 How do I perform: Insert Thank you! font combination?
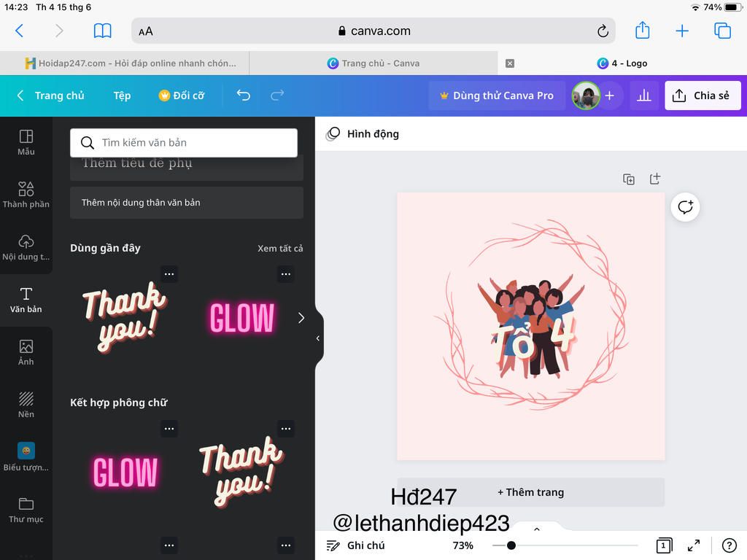241,472
